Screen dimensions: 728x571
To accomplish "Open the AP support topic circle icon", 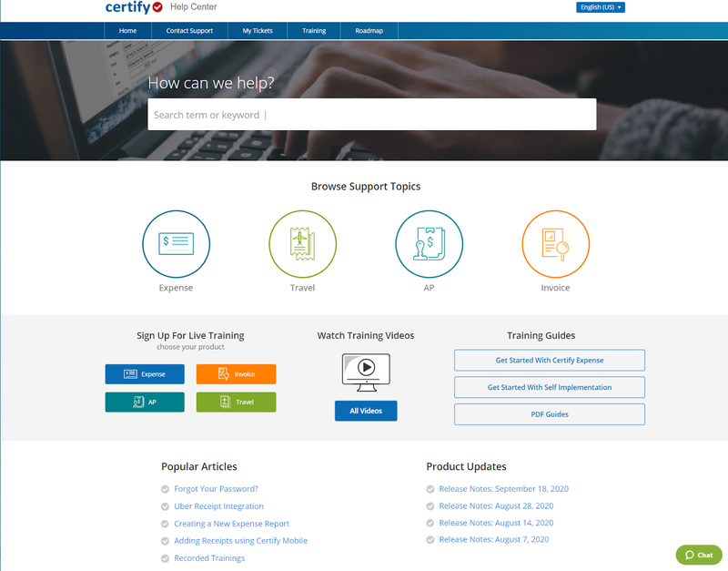I will [429, 244].
